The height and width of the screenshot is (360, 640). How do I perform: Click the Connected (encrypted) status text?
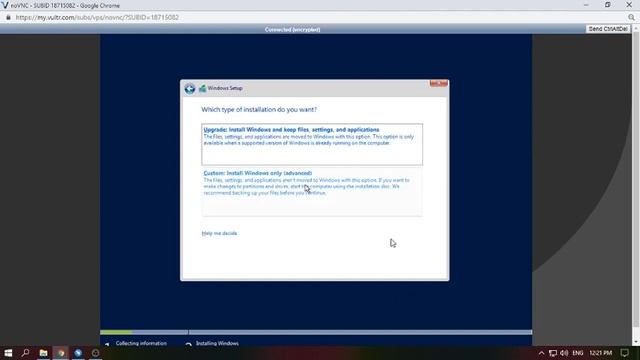(292, 29)
